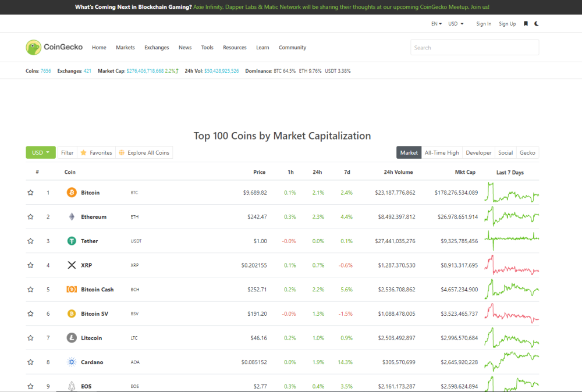Viewport: 582px width, 392px height.
Task: Click Bitcoin 24h volume $23,187,776,862
Action: tap(395, 193)
